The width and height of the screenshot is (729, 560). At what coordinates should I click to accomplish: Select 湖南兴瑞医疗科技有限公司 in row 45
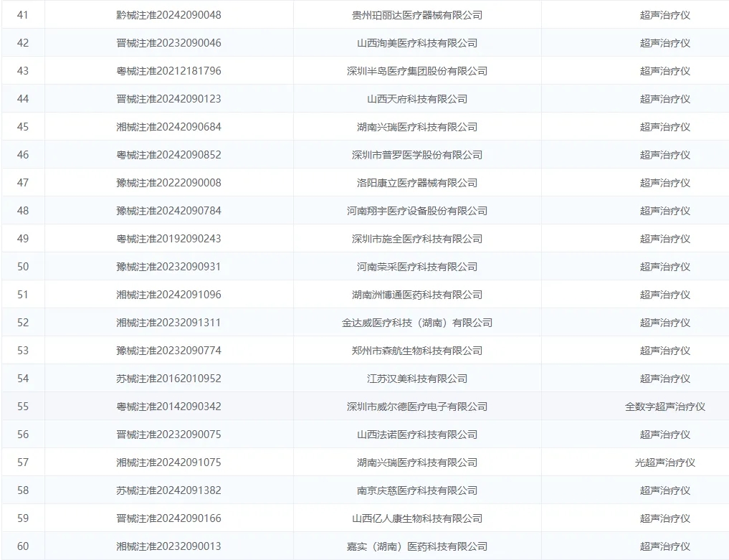[x=416, y=127]
